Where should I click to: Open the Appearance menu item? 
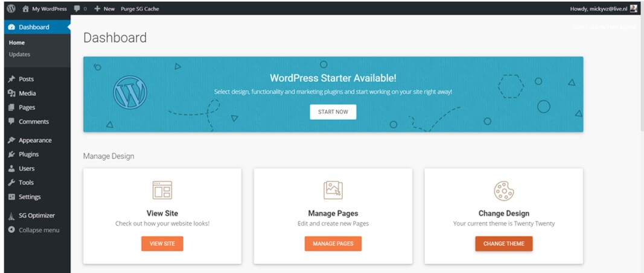tap(35, 140)
